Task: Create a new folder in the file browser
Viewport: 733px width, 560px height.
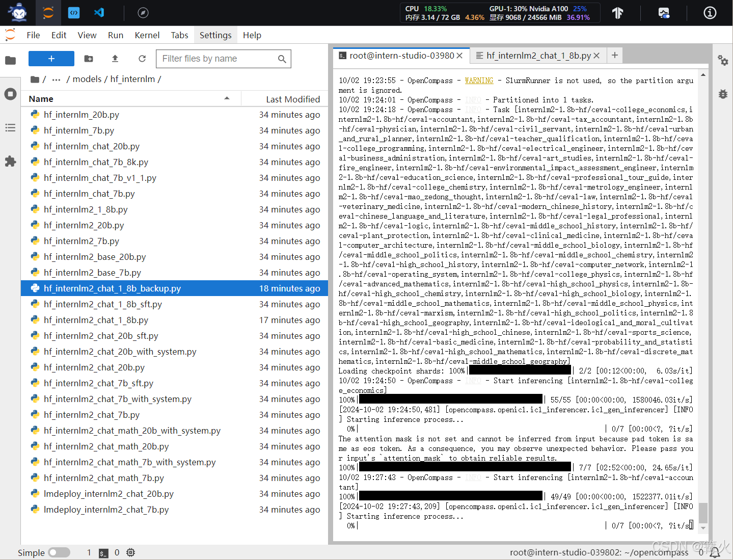Action: [x=88, y=59]
